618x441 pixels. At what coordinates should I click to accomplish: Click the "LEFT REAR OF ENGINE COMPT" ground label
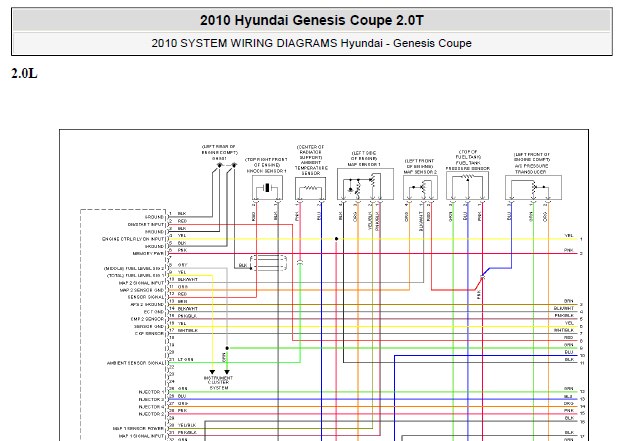tap(220, 149)
